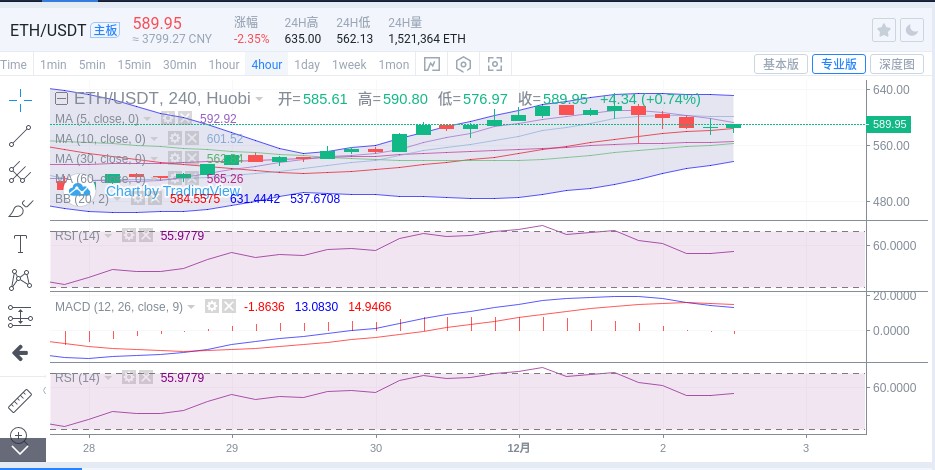Open settings gear for MACD indicator
The height and width of the screenshot is (470, 935).
pos(212,307)
